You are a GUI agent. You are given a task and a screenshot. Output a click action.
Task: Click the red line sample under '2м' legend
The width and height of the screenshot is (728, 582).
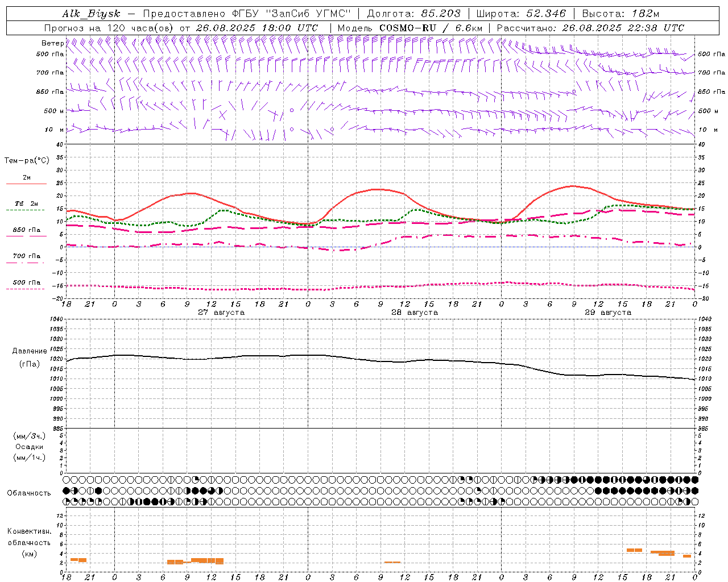[26, 184]
